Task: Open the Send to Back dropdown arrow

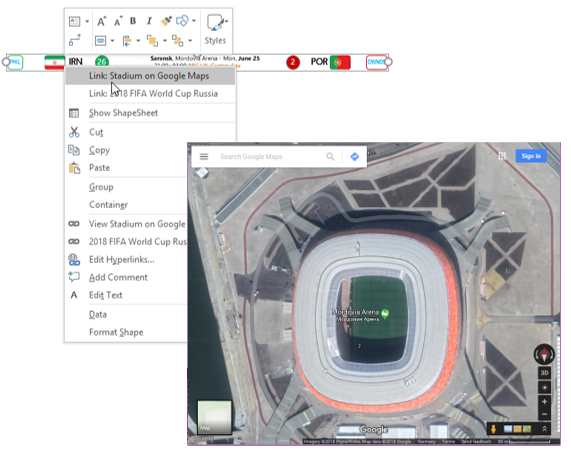Action: pos(190,40)
